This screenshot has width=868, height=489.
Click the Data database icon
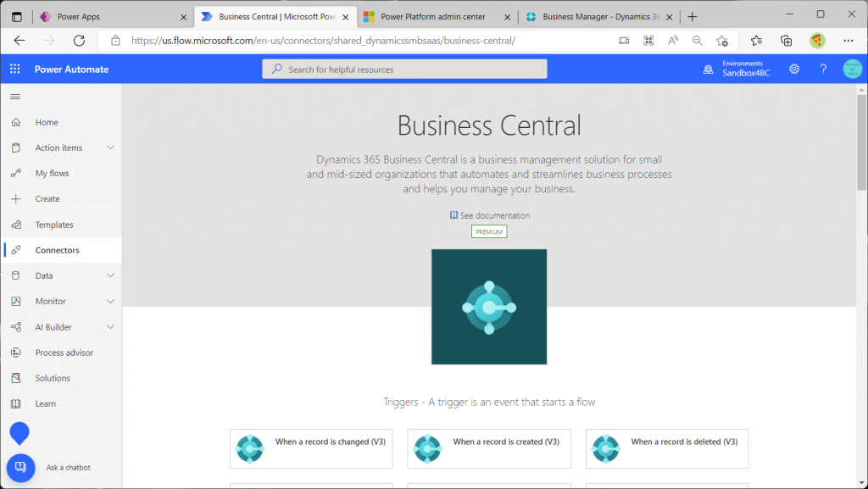(16, 275)
